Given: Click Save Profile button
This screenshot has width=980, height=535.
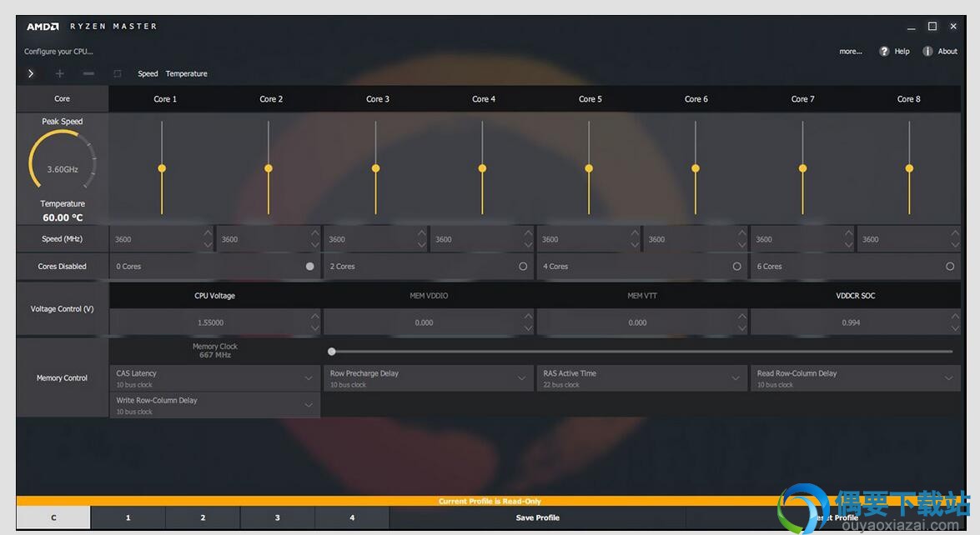Looking at the screenshot, I should [x=537, y=517].
